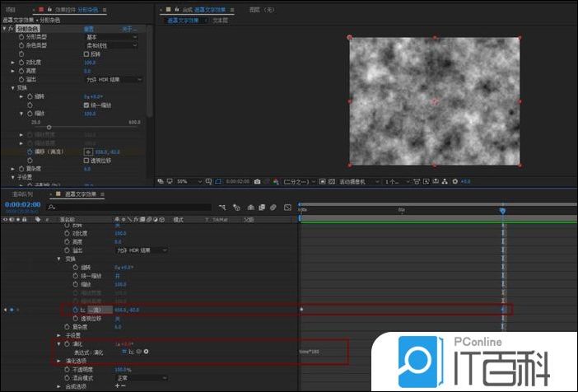Click the snapshot camera icon in viewer

pos(258,181)
